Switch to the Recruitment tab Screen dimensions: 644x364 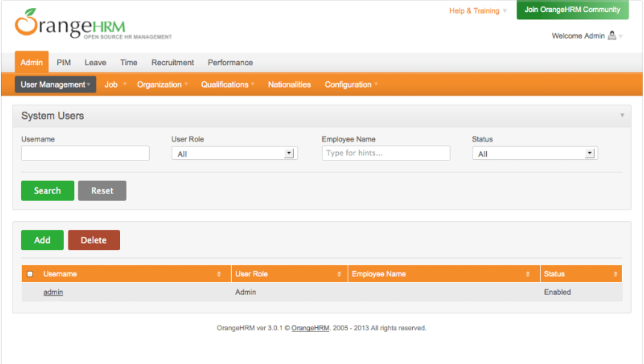[x=172, y=62]
